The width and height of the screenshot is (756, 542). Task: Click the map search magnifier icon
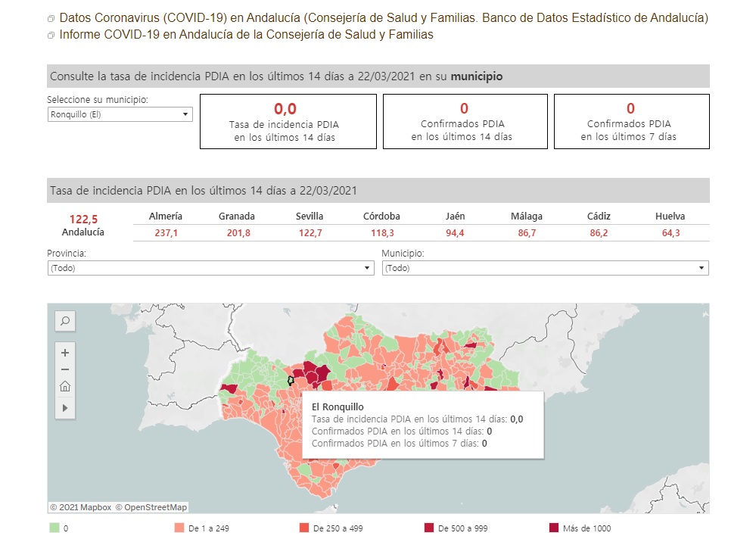[x=65, y=321]
